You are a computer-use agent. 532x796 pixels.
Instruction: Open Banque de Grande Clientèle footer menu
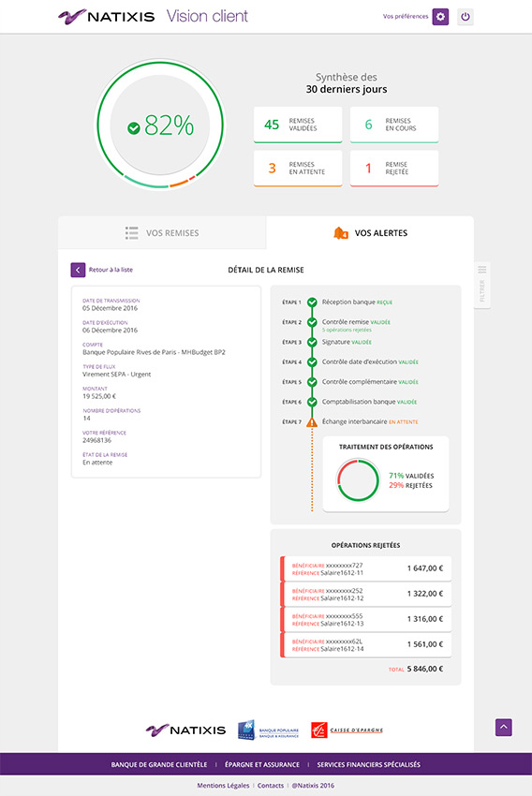[x=159, y=764]
